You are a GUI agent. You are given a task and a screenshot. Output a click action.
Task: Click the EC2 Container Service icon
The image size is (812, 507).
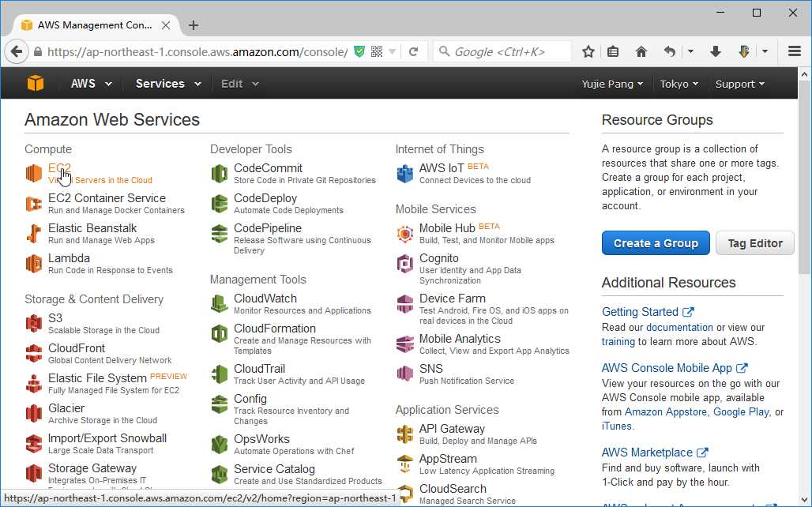coord(34,204)
